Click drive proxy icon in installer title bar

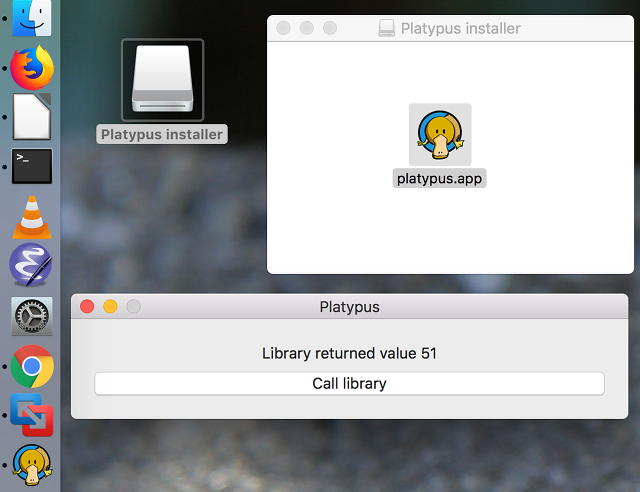point(387,28)
